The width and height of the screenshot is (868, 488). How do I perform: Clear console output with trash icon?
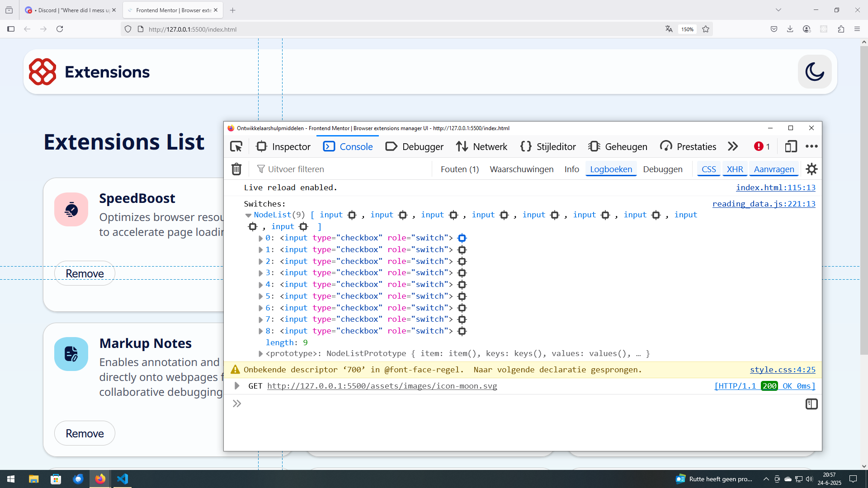(236, 169)
